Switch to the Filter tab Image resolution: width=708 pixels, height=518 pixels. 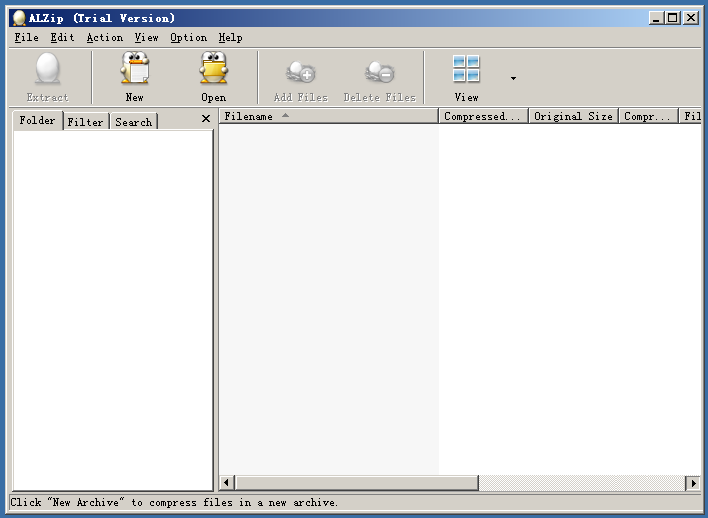[x=86, y=122]
